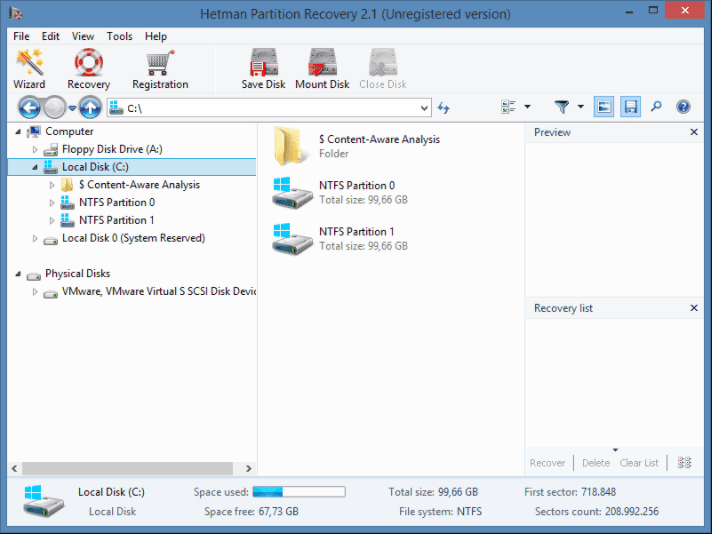Open view mode dropdown arrow

coord(527,107)
